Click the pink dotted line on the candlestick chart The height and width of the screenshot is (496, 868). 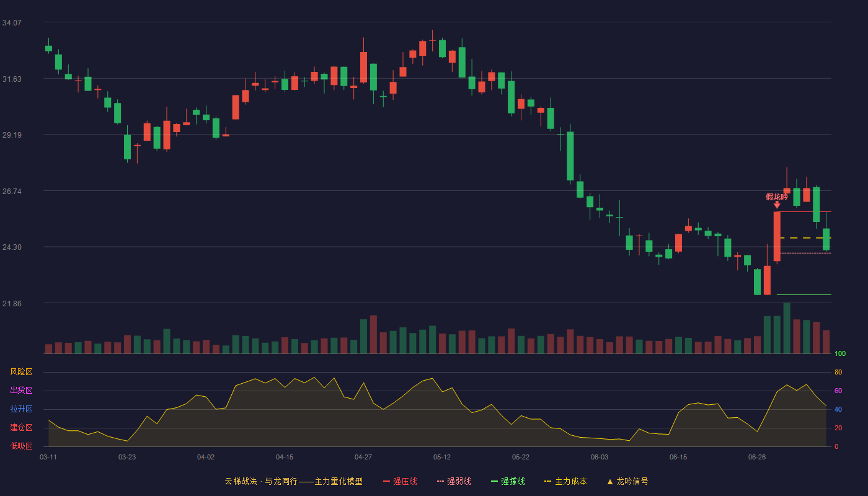click(805, 253)
